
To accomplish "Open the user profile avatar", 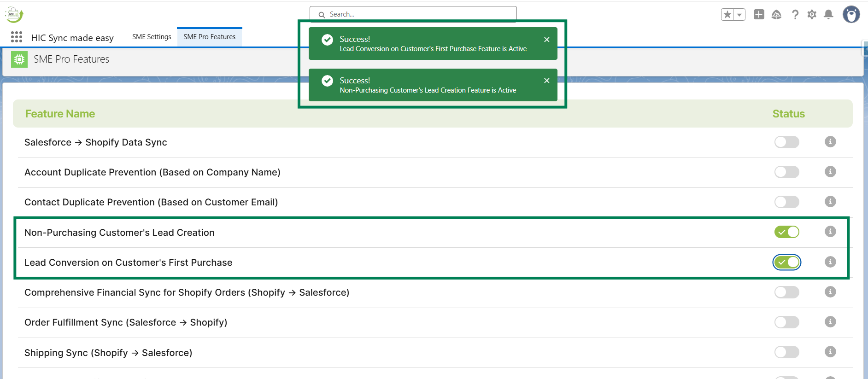I will (x=851, y=15).
